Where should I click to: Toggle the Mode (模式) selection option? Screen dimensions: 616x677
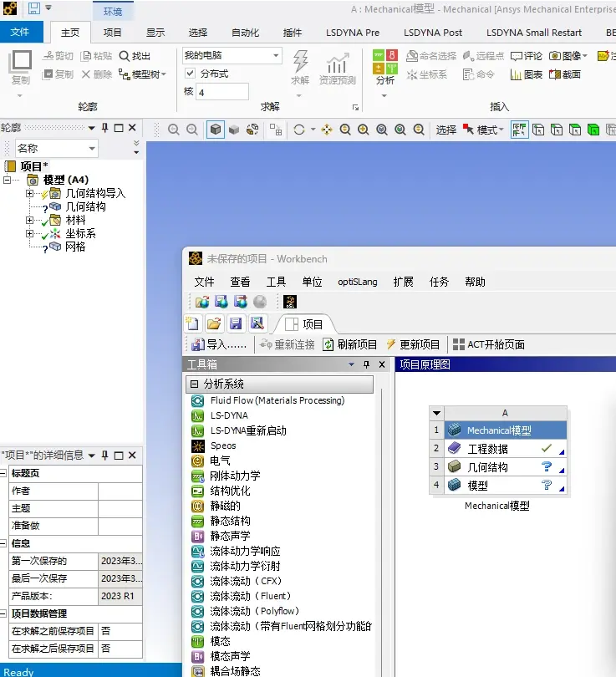click(x=491, y=130)
